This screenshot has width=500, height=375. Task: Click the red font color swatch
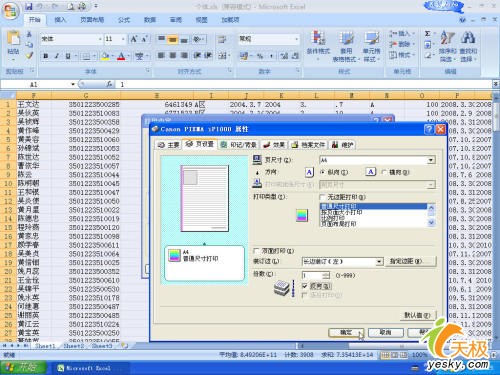[x=121, y=56]
